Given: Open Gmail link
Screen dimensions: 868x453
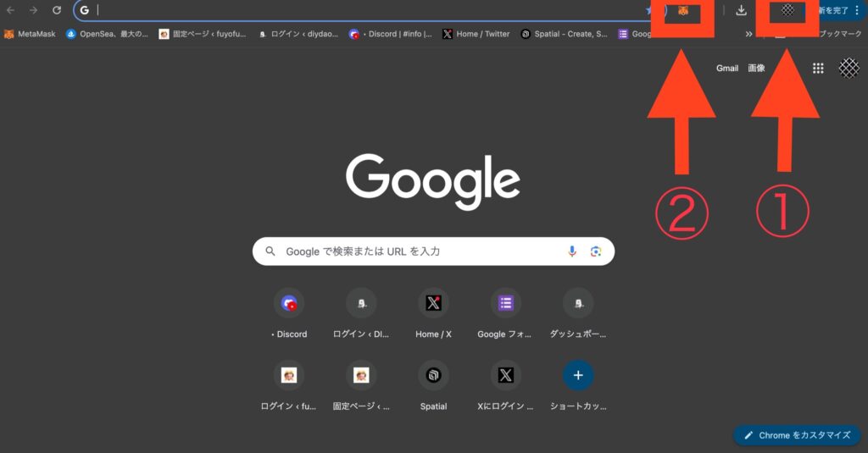Looking at the screenshot, I should pos(726,68).
